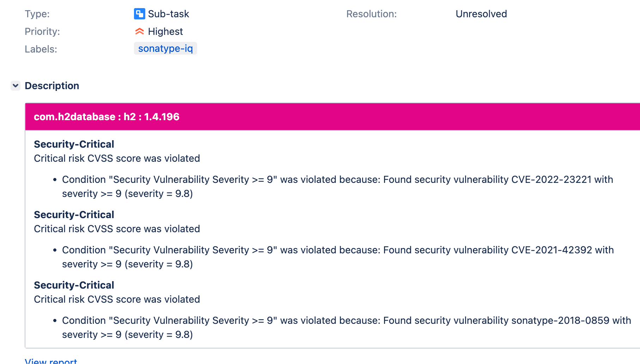The height and width of the screenshot is (364, 640).
Task: Click the Highest priority text
Action: click(165, 31)
